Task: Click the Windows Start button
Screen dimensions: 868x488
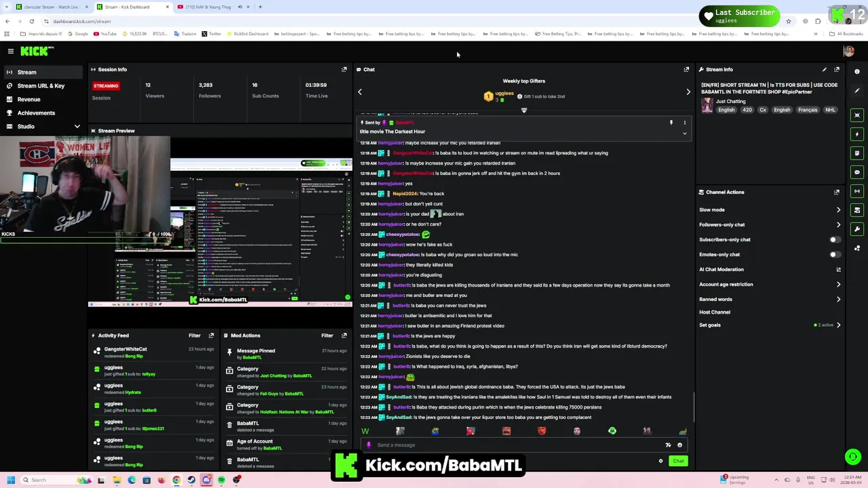Action: pyautogui.click(x=10, y=480)
